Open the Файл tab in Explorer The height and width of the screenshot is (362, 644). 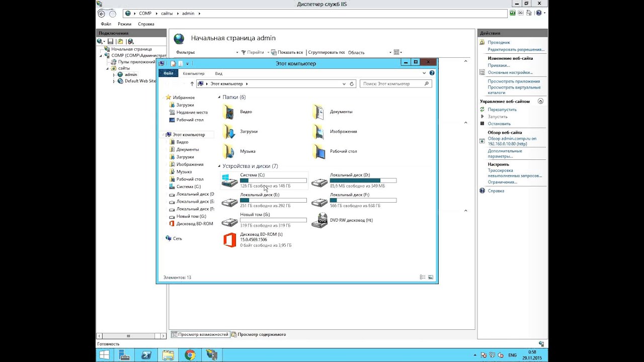tap(168, 73)
